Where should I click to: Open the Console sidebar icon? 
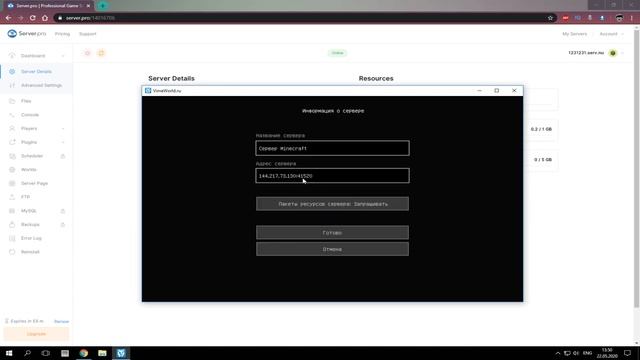pos(12,115)
